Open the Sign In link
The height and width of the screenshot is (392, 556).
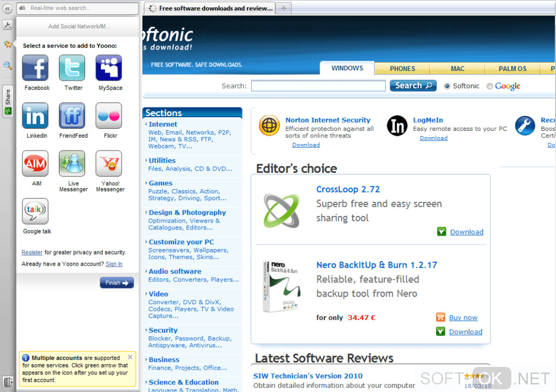[x=114, y=264]
